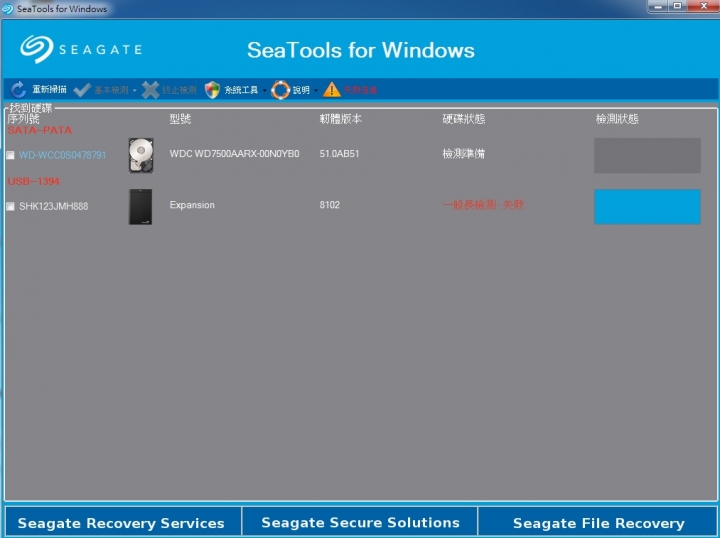Open the 系統工具 menu label
720x538 pixels.
coord(241,90)
